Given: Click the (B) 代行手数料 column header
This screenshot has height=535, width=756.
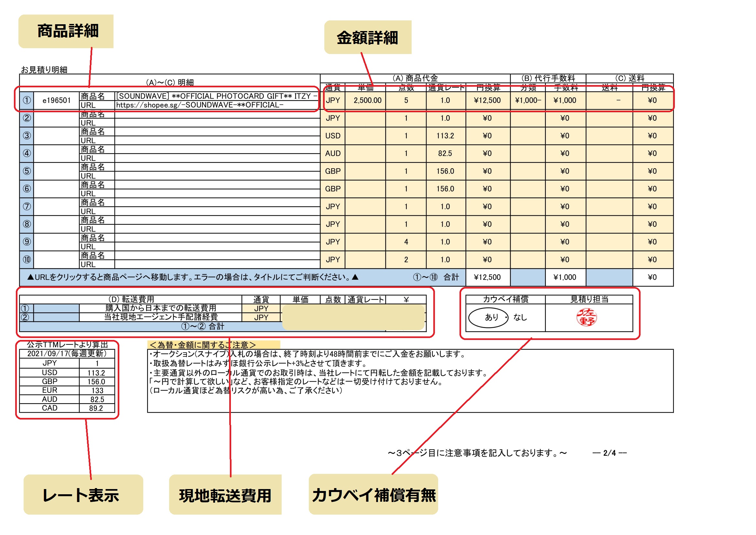Looking at the screenshot, I should pos(548,78).
